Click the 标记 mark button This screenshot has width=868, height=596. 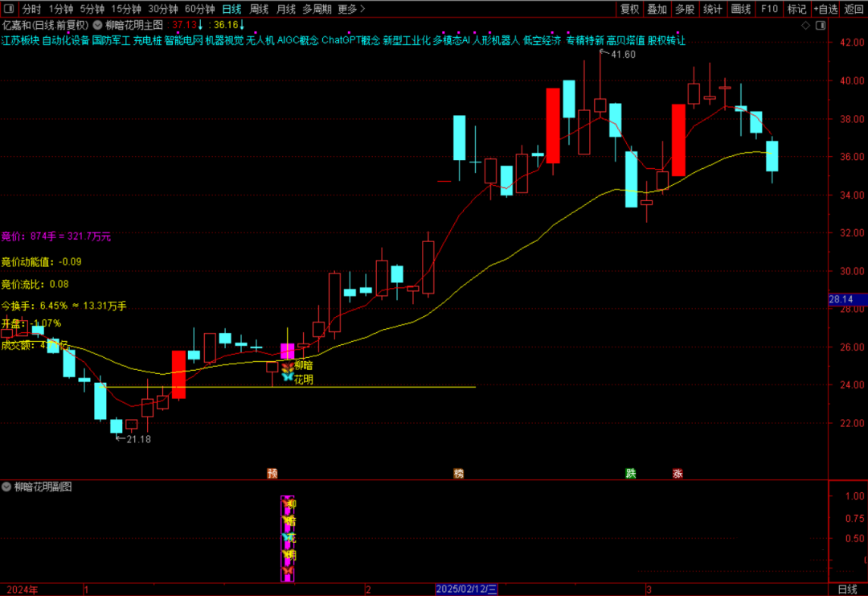(796, 9)
